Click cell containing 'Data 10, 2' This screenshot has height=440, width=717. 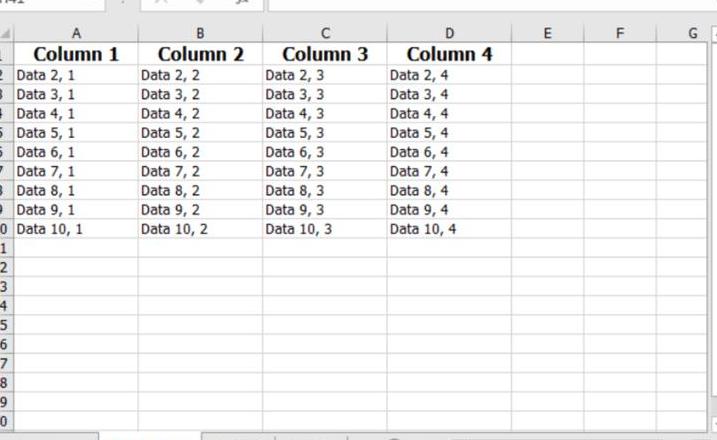200,229
